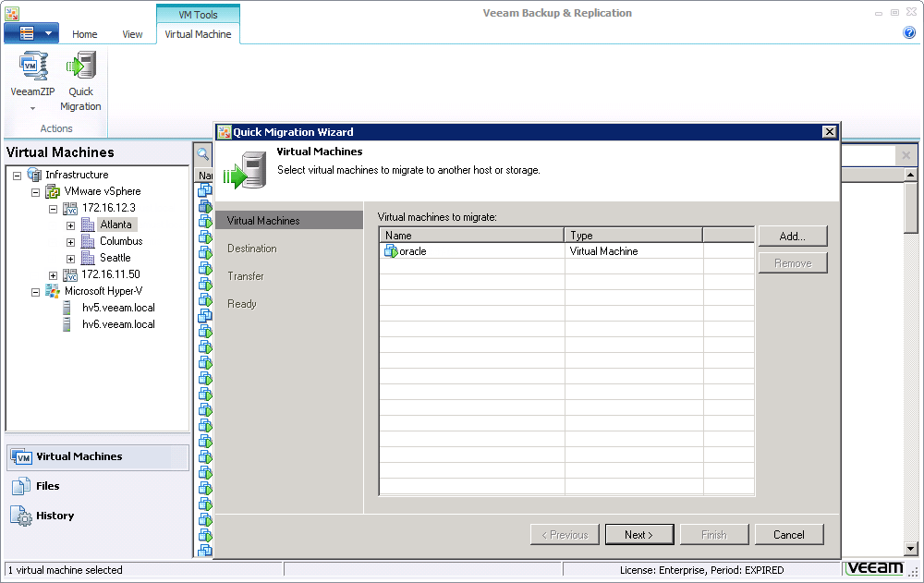Expand the Columbus datacenter node
This screenshot has width=924, height=583.
(x=71, y=242)
